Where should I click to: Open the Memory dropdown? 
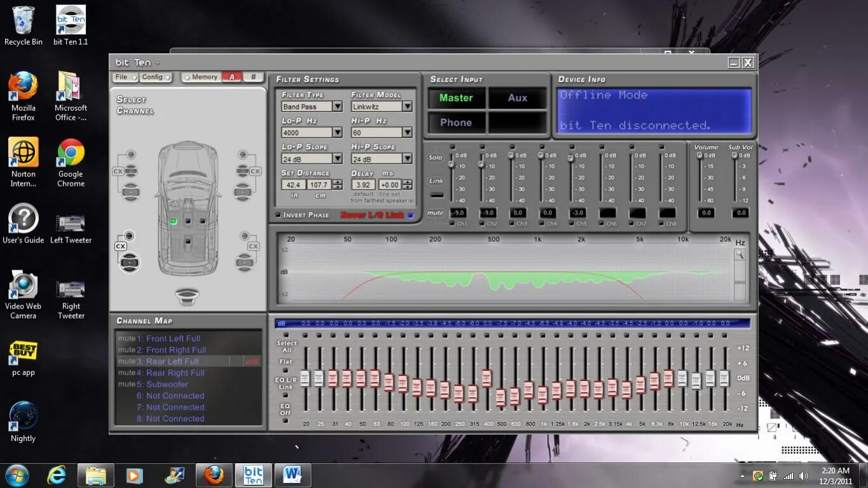tap(200, 77)
